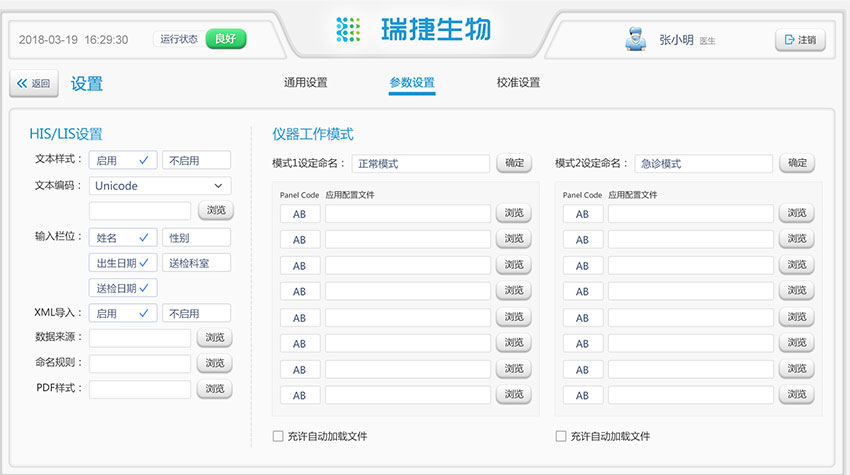Click the green 良好 status indicator

[226, 40]
